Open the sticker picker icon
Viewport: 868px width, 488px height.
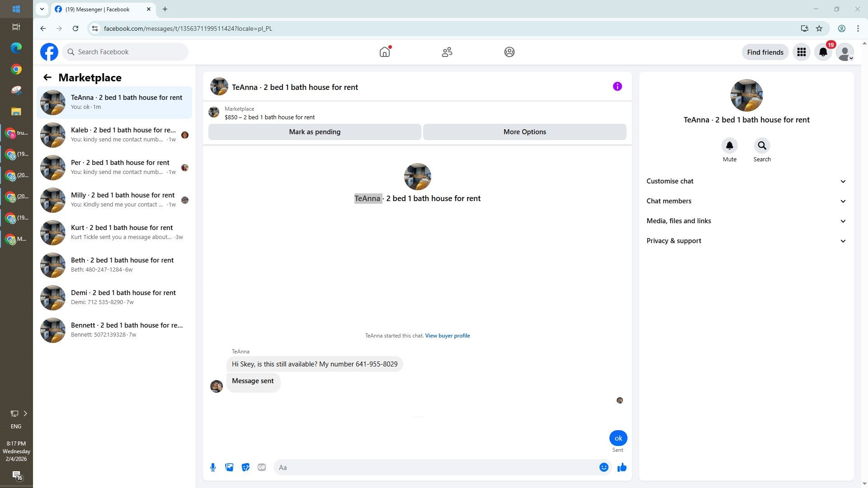pyautogui.click(x=245, y=468)
